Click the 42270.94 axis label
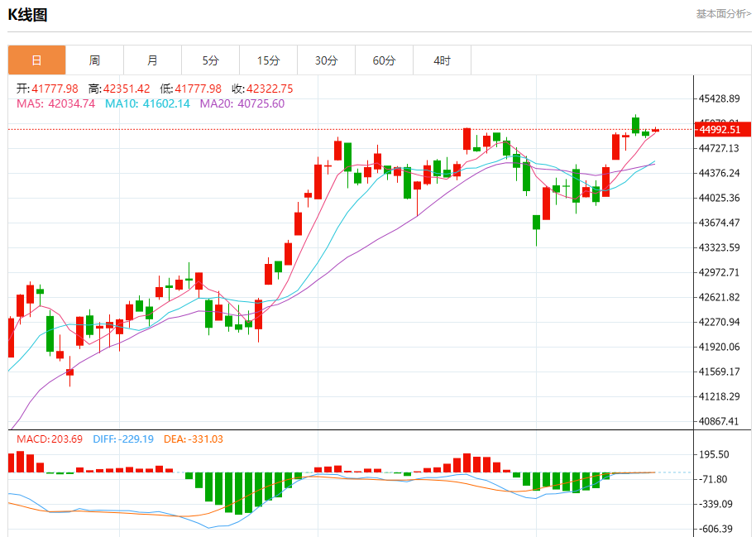 pos(720,322)
